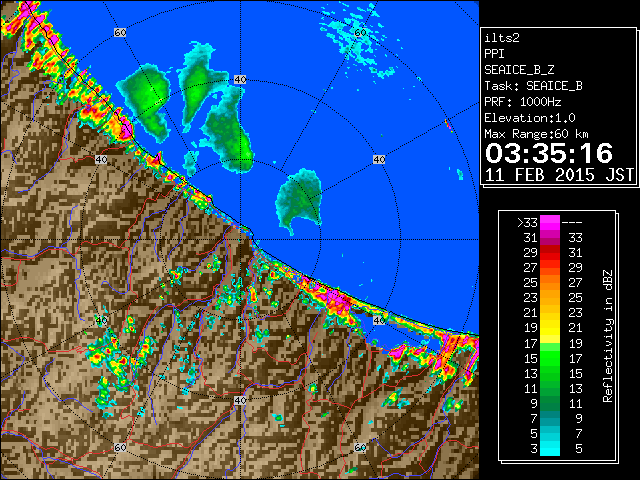Click the "40" range label due north of center
This screenshot has height=480, width=640.
[240, 80]
